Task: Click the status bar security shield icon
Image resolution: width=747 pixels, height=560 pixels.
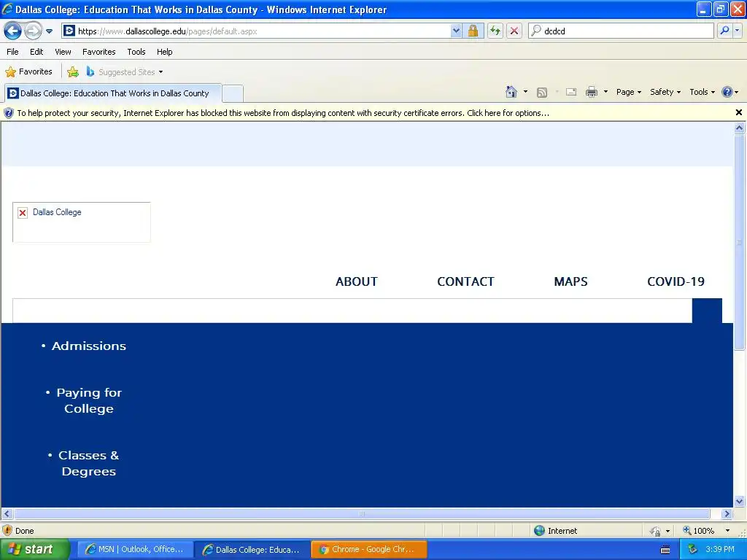Action: (7, 531)
